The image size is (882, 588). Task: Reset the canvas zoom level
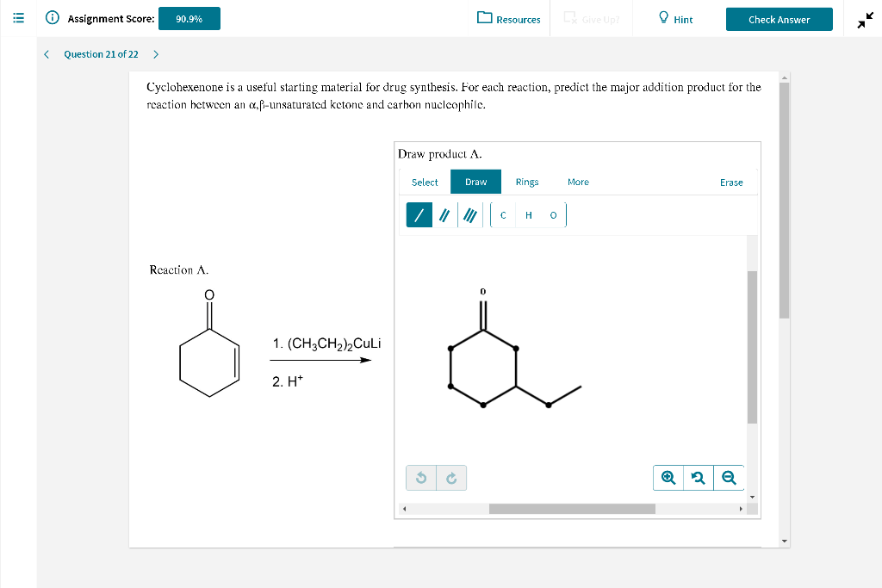698,477
